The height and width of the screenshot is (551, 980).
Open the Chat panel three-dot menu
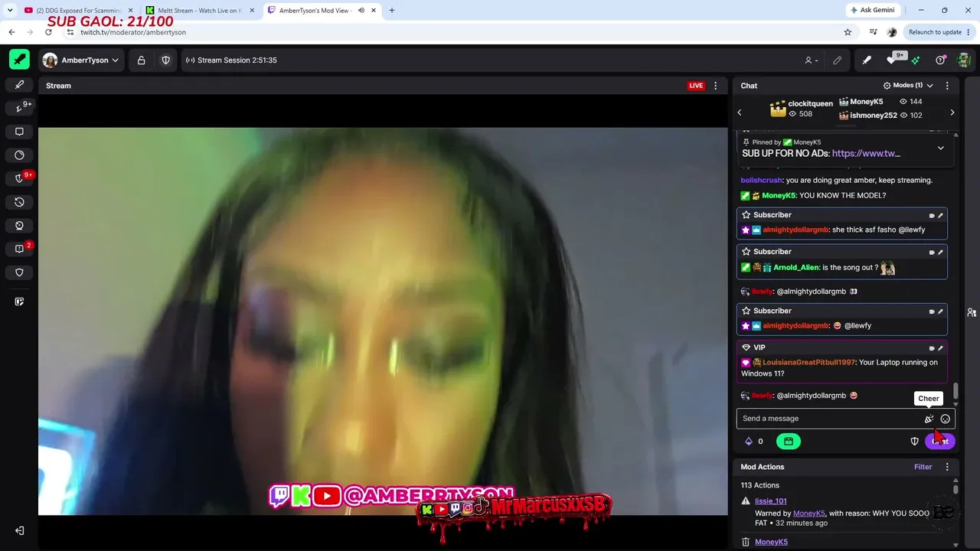(947, 86)
